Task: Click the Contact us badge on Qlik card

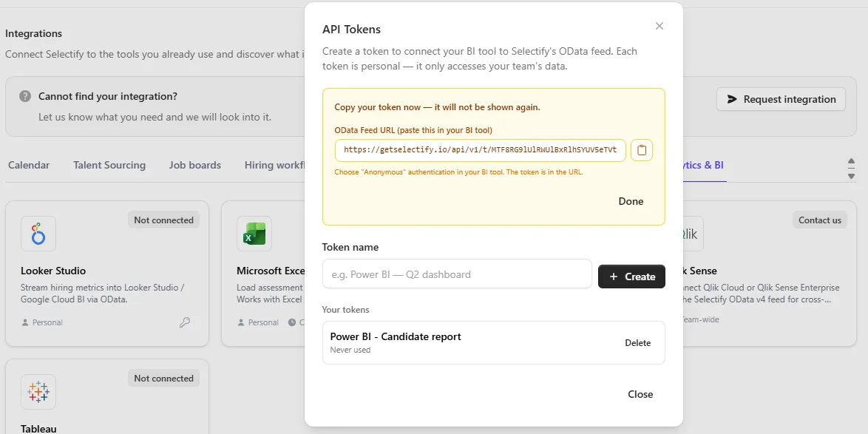Action: 819,220
